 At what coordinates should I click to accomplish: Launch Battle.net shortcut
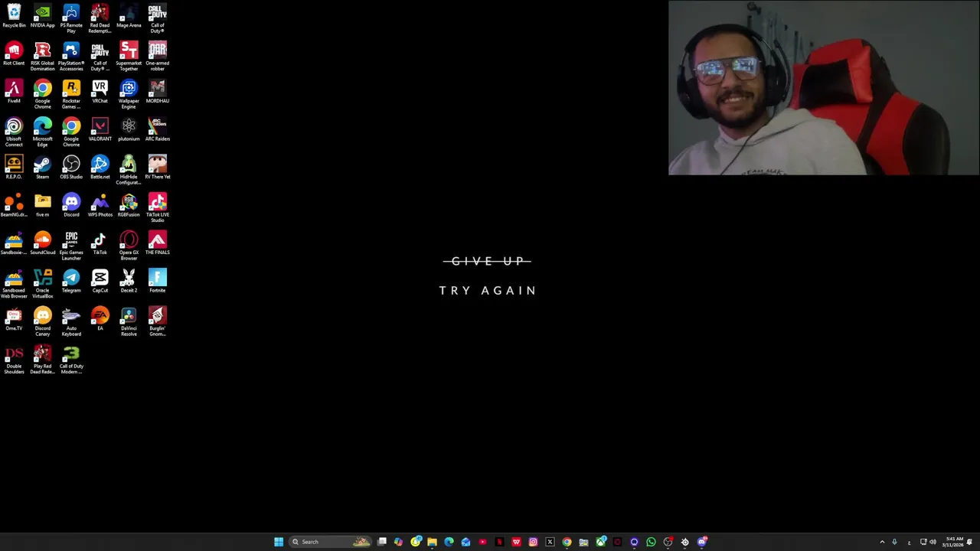[x=100, y=168]
